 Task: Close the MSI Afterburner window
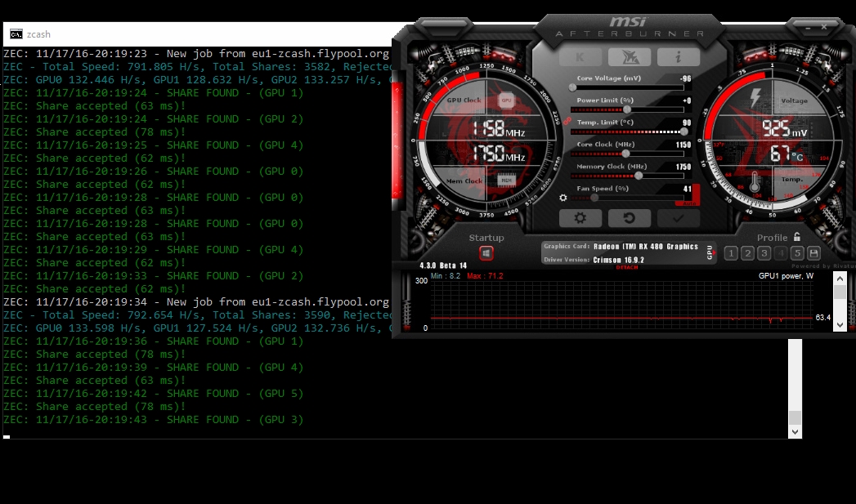(x=824, y=27)
